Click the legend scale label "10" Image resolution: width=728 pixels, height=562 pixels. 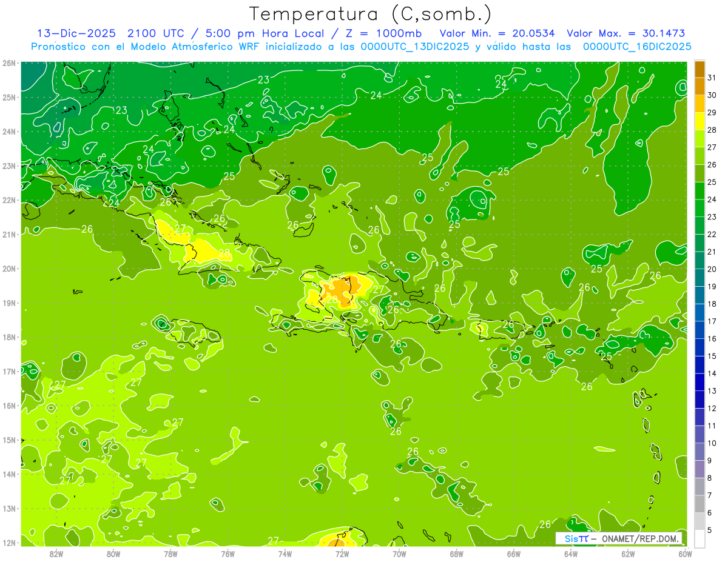coord(712,443)
